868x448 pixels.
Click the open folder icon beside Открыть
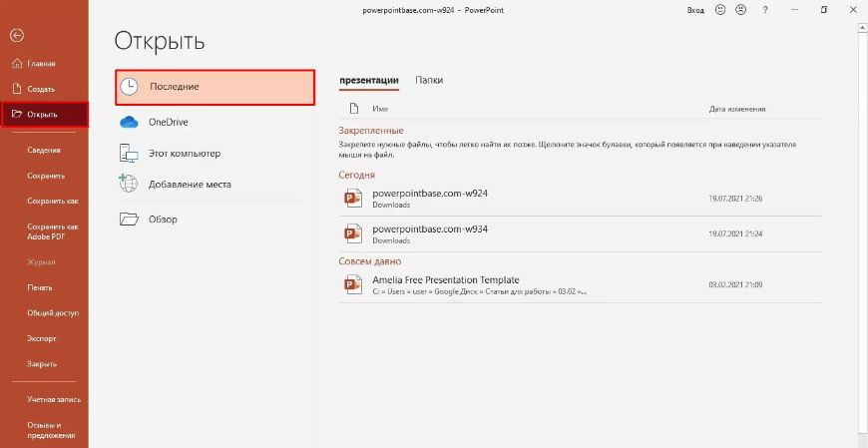(17, 114)
